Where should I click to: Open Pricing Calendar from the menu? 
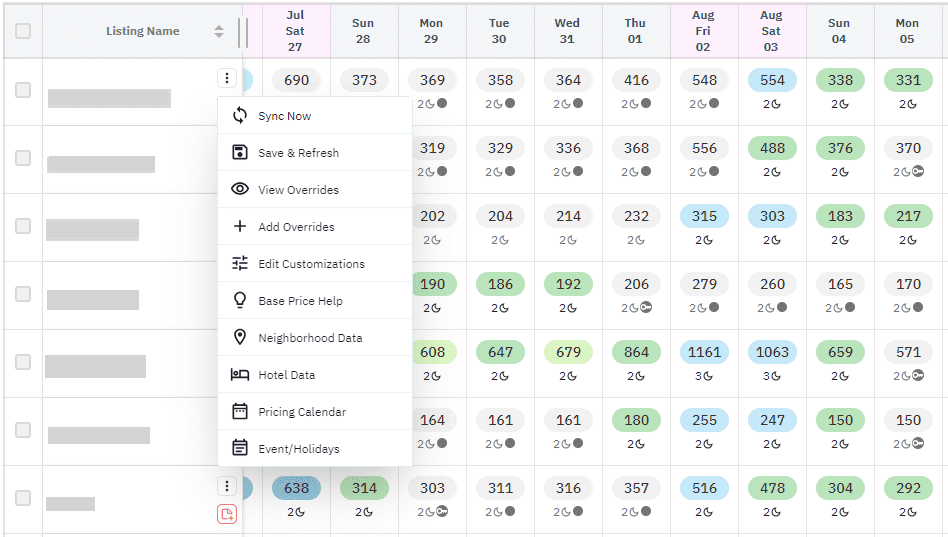click(315, 411)
